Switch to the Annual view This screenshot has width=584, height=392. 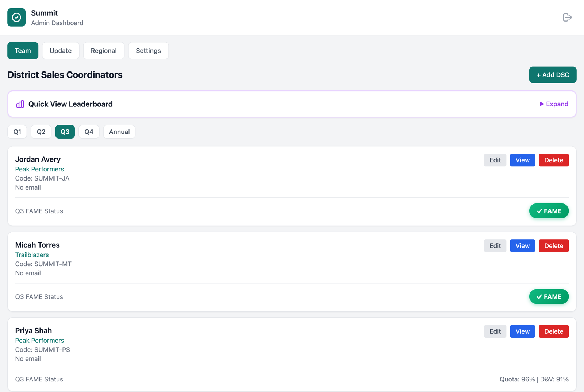pyautogui.click(x=119, y=132)
